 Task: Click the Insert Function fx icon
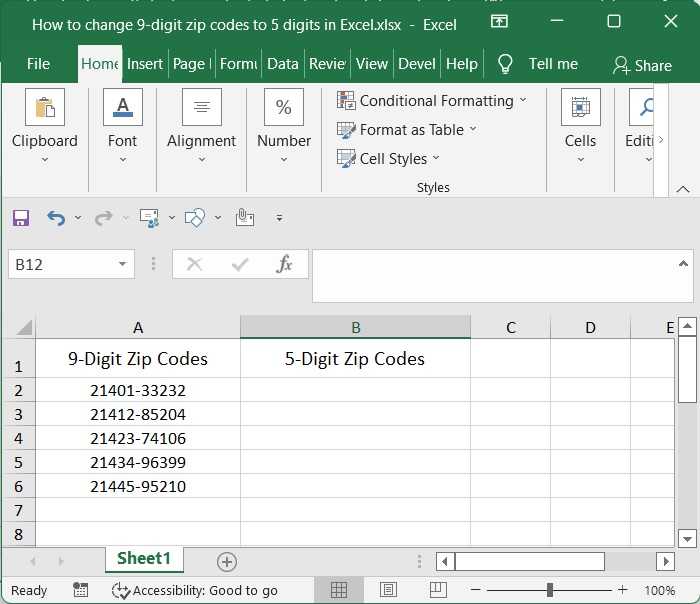coord(284,264)
